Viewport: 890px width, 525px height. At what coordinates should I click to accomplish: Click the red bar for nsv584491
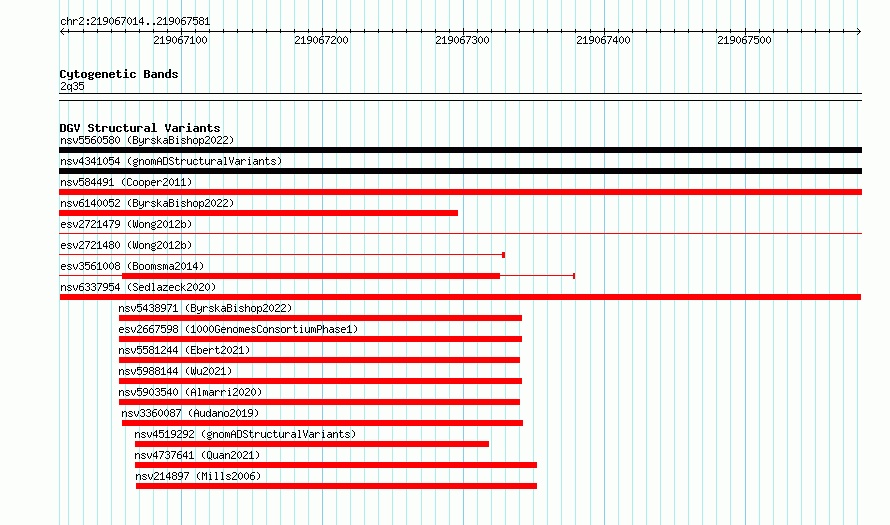tap(460, 192)
